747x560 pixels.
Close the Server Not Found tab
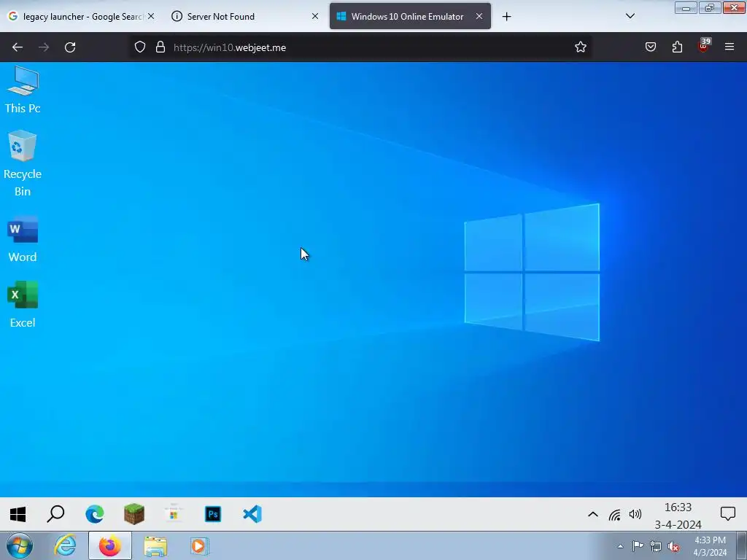click(x=315, y=17)
